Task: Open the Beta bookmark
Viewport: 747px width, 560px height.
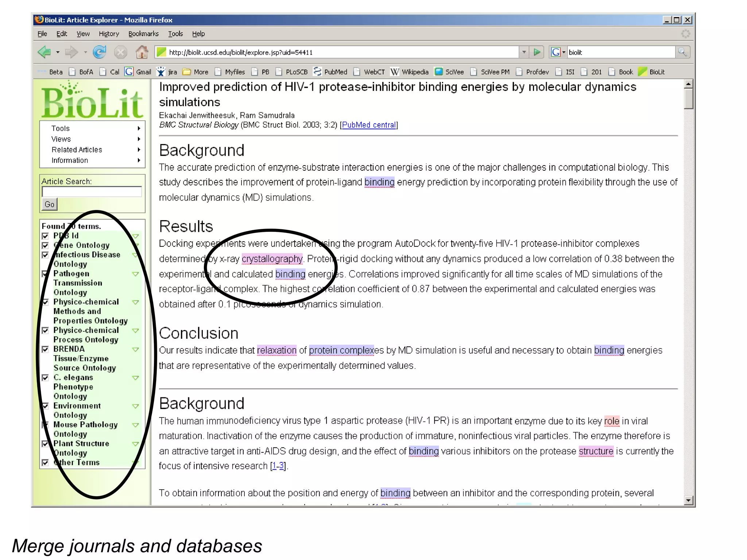Action: [50, 72]
